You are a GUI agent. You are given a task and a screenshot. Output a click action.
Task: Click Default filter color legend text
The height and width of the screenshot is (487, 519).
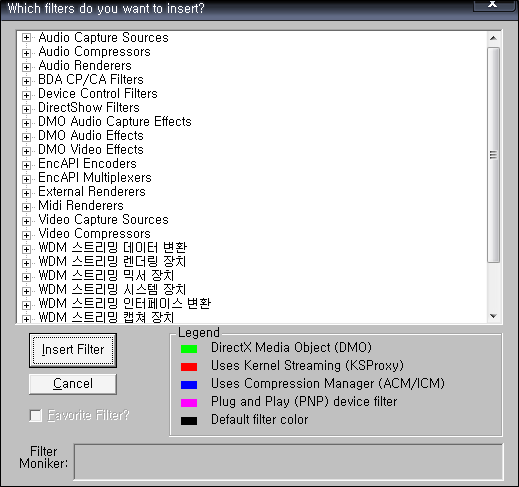coord(259,420)
